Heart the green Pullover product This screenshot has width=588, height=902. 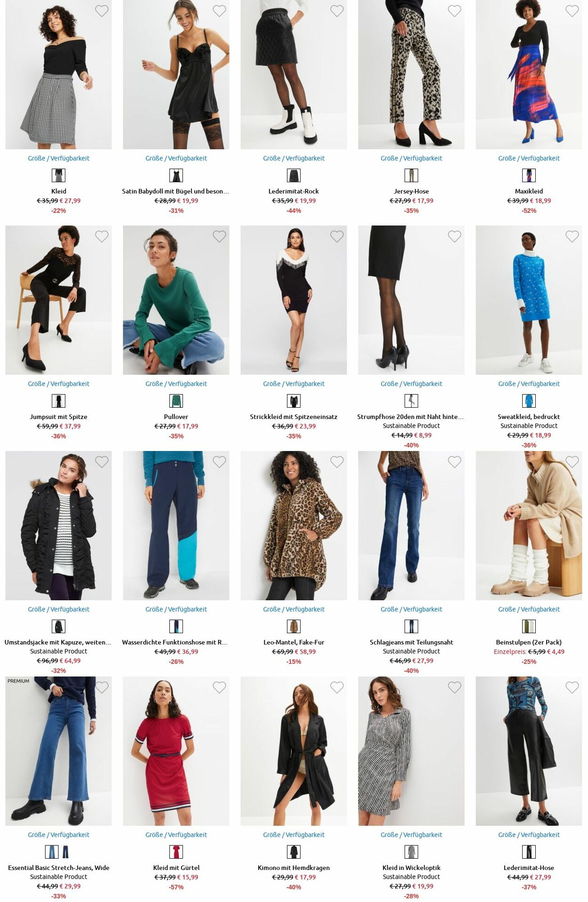[219, 236]
